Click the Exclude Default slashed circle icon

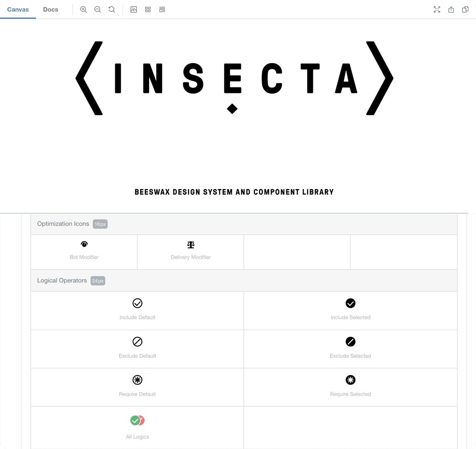pos(138,342)
